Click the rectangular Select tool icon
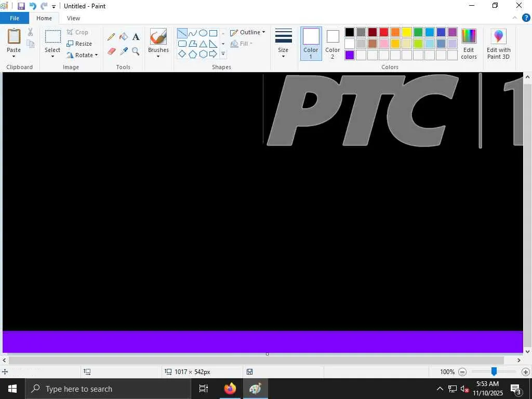Image resolution: width=532 pixels, height=399 pixels. 53,37
